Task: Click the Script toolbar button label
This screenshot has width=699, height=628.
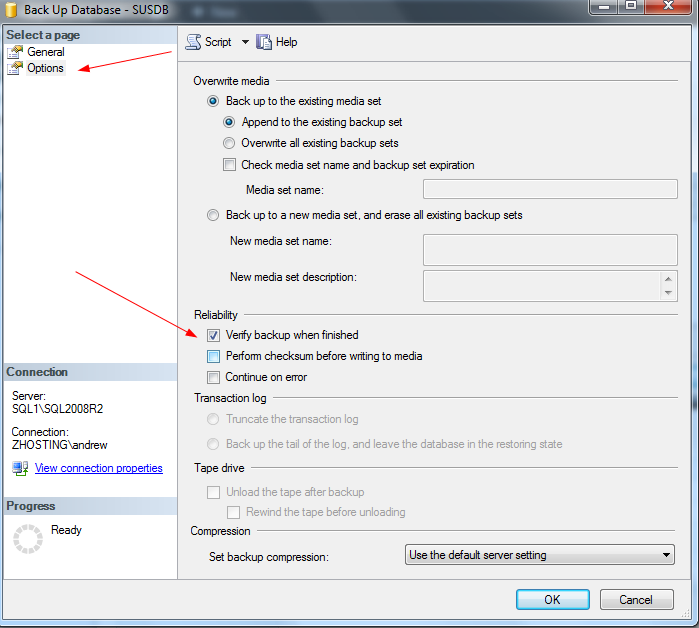Action: [218, 42]
